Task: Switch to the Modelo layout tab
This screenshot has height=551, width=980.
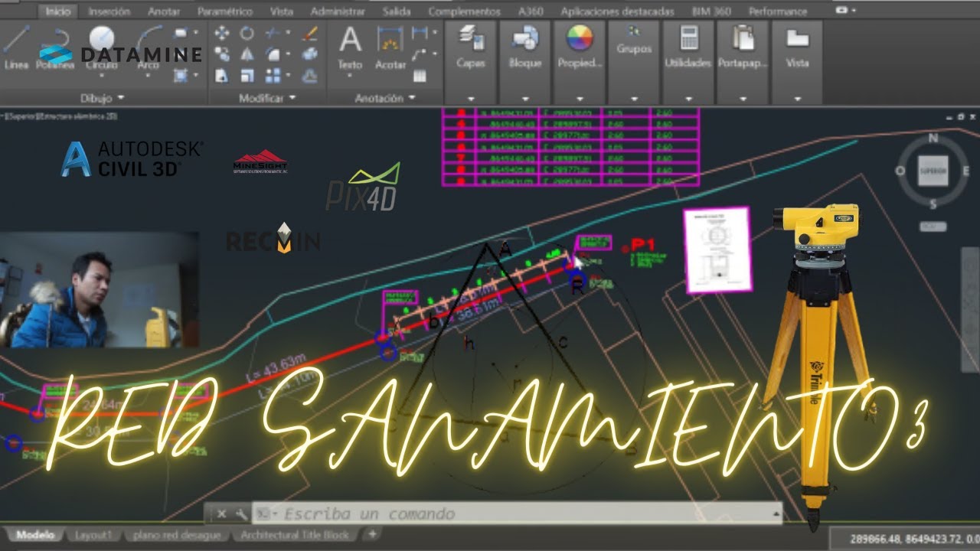Action: [x=34, y=535]
